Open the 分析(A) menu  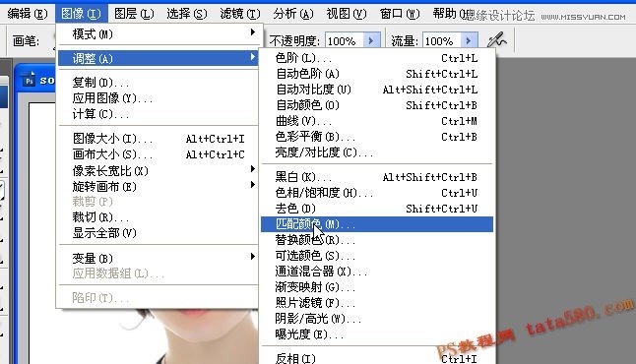(293, 14)
